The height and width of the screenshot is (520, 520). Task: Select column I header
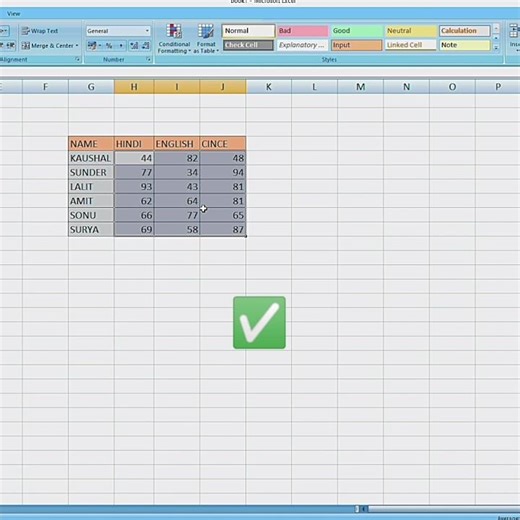pyautogui.click(x=177, y=87)
